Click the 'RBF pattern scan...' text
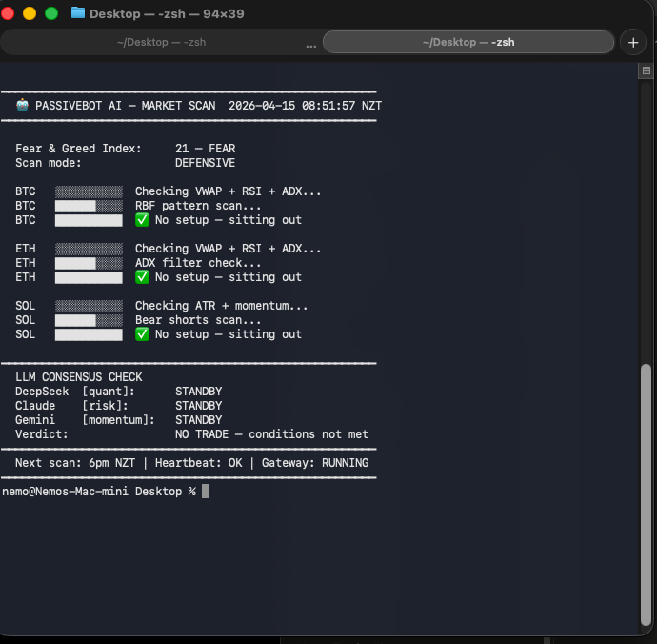The height and width of the screenshot is (644, 657). (x=198, y=206)
